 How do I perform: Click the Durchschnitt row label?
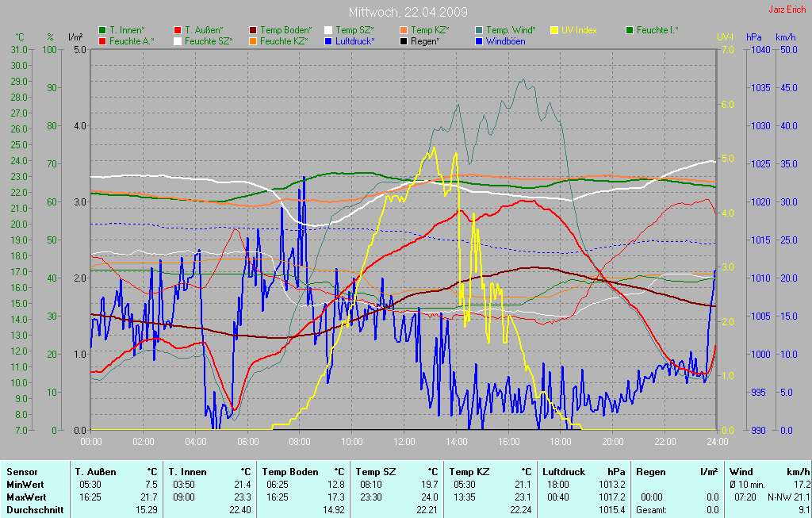(x=34, y=509)
